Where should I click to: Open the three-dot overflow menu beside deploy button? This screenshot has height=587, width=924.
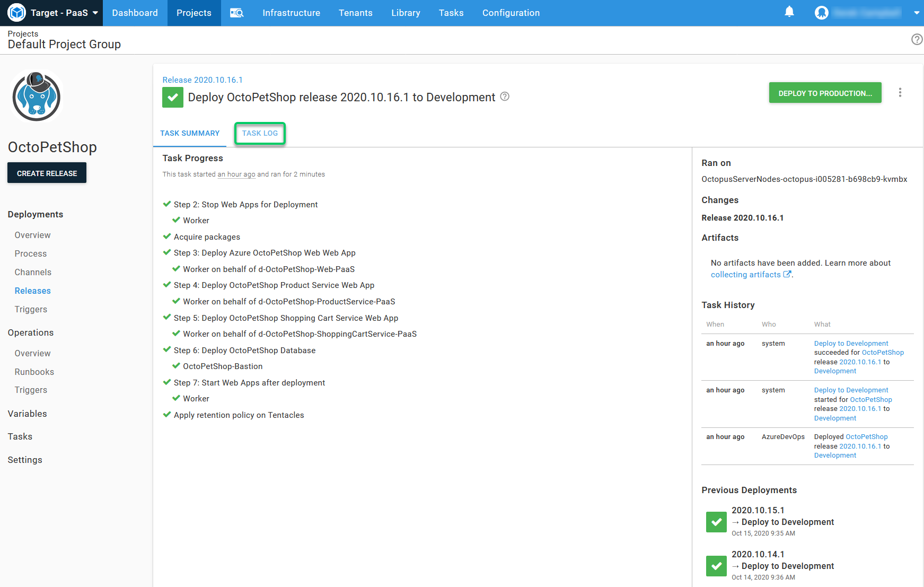click(900, 93)
